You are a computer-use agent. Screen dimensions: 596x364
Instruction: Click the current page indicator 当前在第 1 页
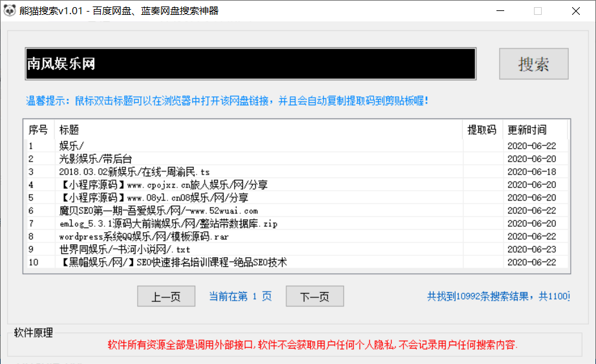coord(240,296)
